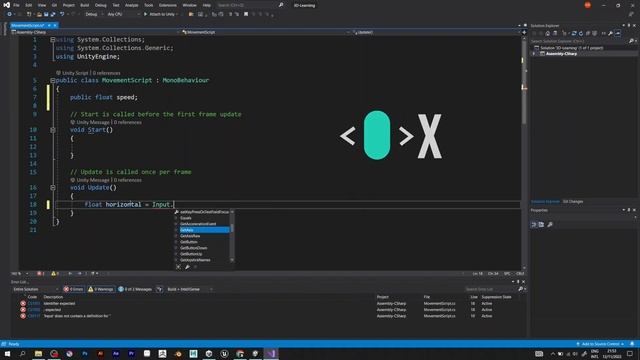The width and height of the screenshot is (640, 360).
Task: Click the Solution Explorer Home icon
Action: [x=548, y=33]
